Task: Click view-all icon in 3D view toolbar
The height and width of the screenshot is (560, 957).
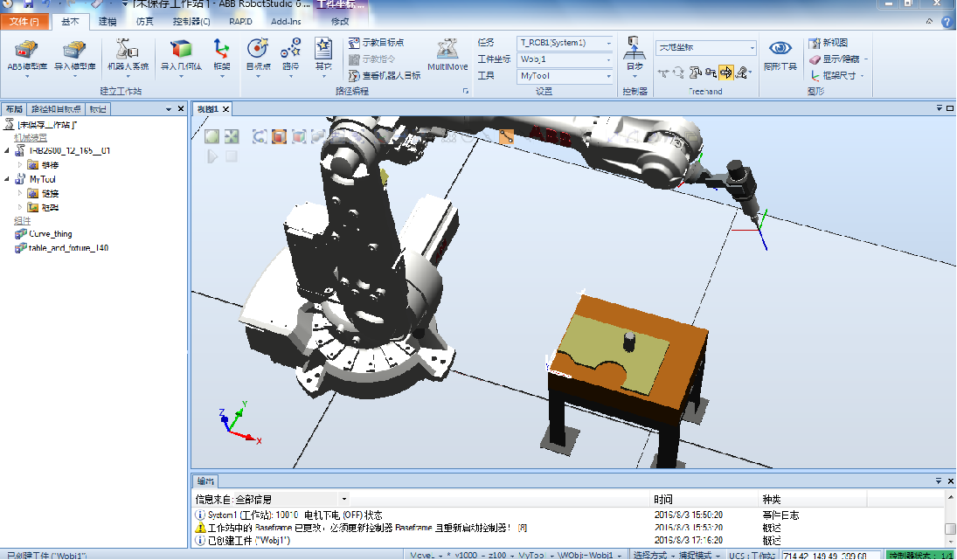Action: click(212, 136)
